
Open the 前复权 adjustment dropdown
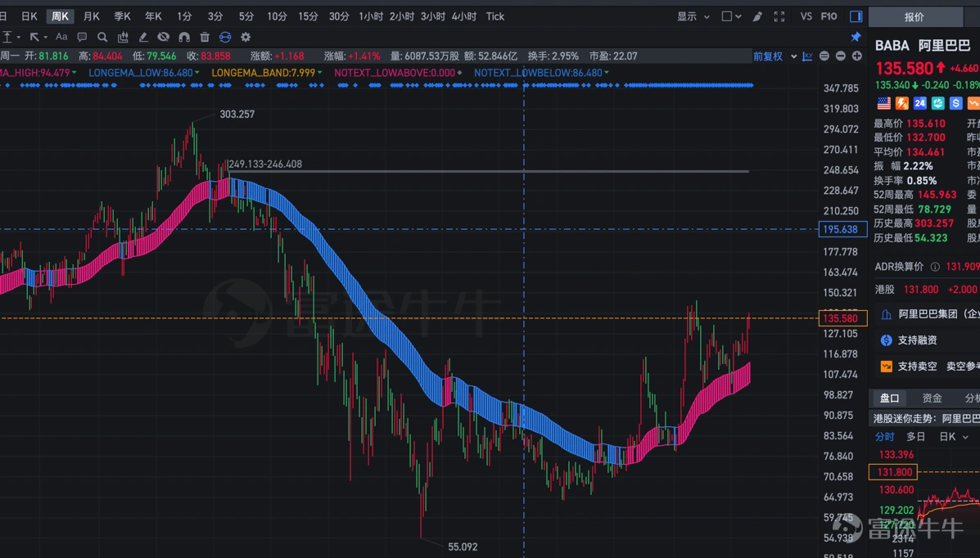tap(774, 56)
